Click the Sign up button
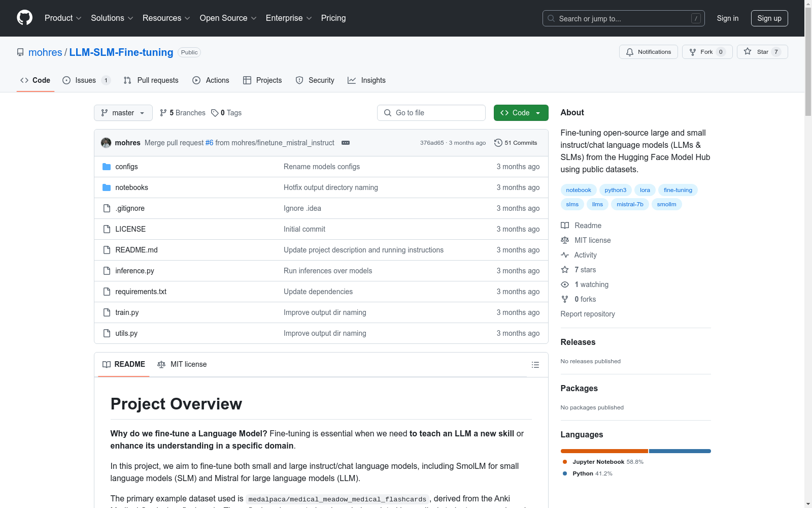 pyautogui.click(x=769, y=18)
